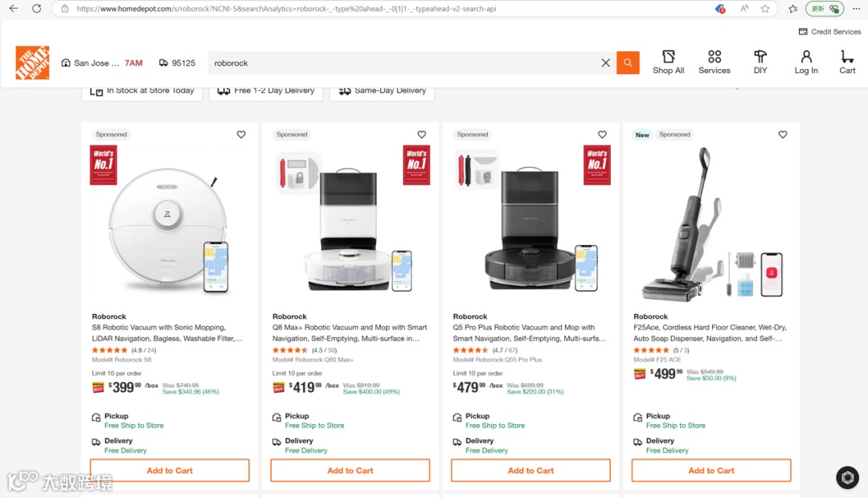Image resolution: width=868 pixels, height=498 pixels.
Task: Add Roborock Q5 Pro Plus to cart
Action: (530, 471)
